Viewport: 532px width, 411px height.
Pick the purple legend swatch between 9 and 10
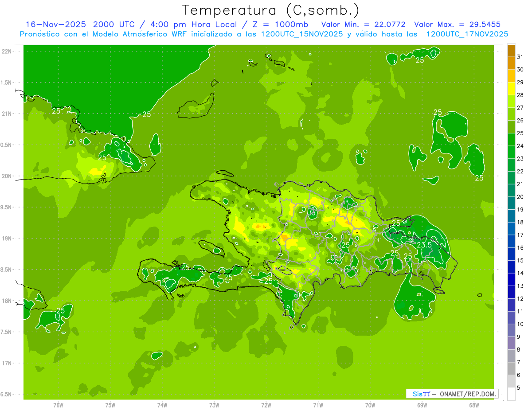(x=511, y=330)
